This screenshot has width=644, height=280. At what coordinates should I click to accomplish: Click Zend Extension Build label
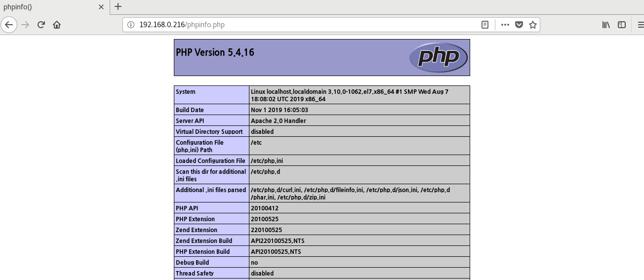coord(204,241)
